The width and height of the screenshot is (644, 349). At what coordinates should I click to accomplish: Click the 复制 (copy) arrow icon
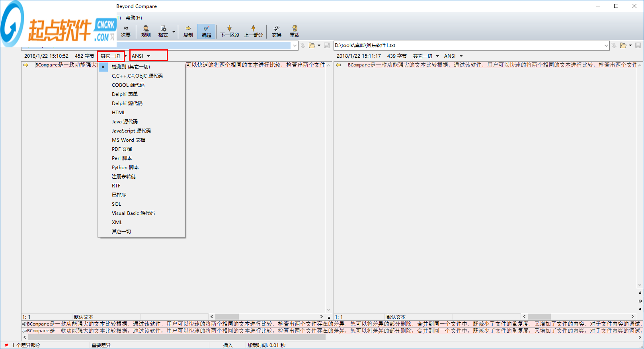click(x=188, y=31)
